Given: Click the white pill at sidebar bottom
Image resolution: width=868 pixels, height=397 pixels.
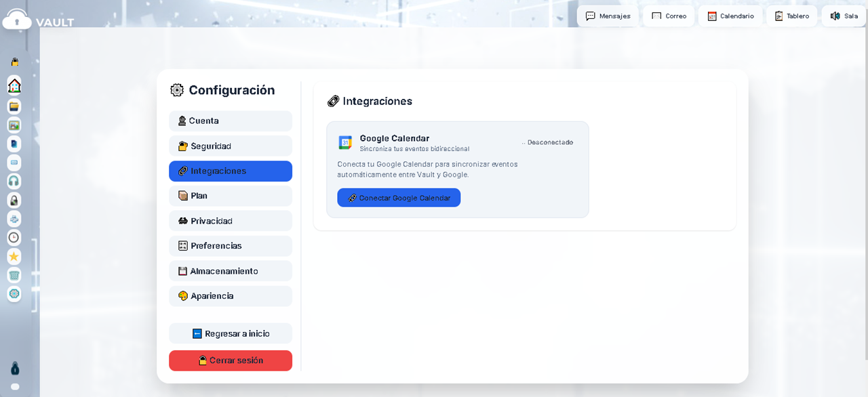Looking at the screenshot, I should (x=15, y=387).
